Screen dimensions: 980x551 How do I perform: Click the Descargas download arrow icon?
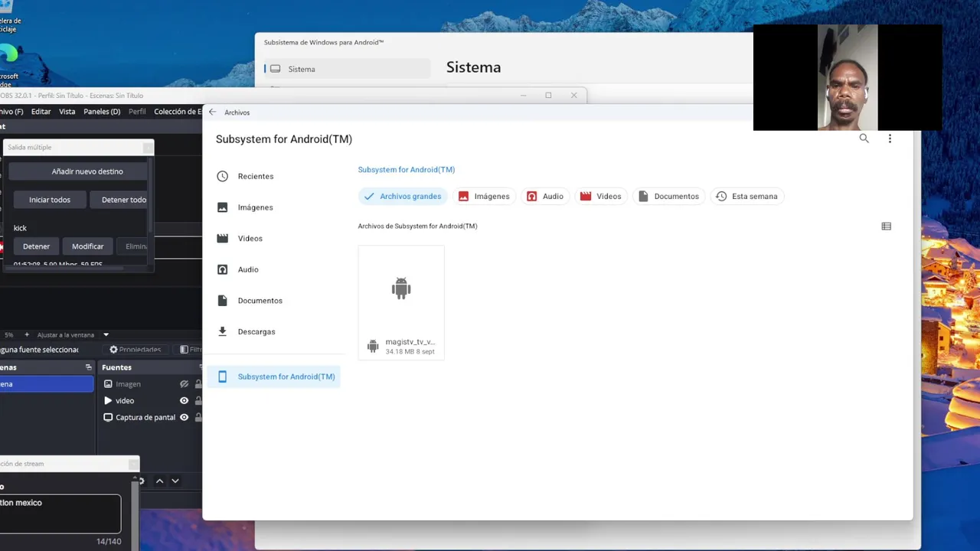tap(222, 331)
